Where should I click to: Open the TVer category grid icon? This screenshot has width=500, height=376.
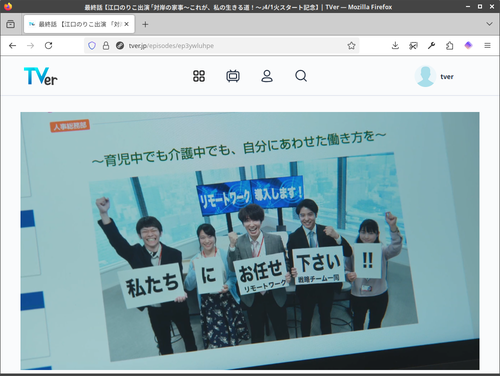(x=199, y=76)
